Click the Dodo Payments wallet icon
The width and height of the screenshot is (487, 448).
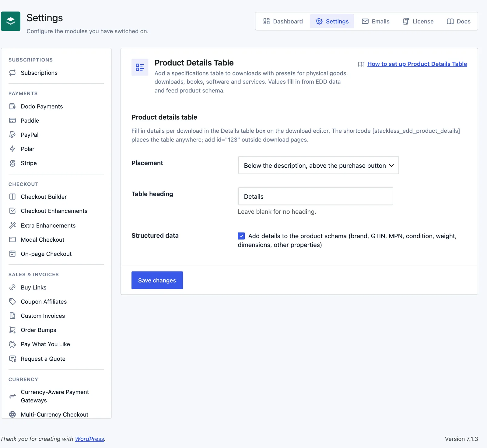pyautogui.click(x=12, y=106)
